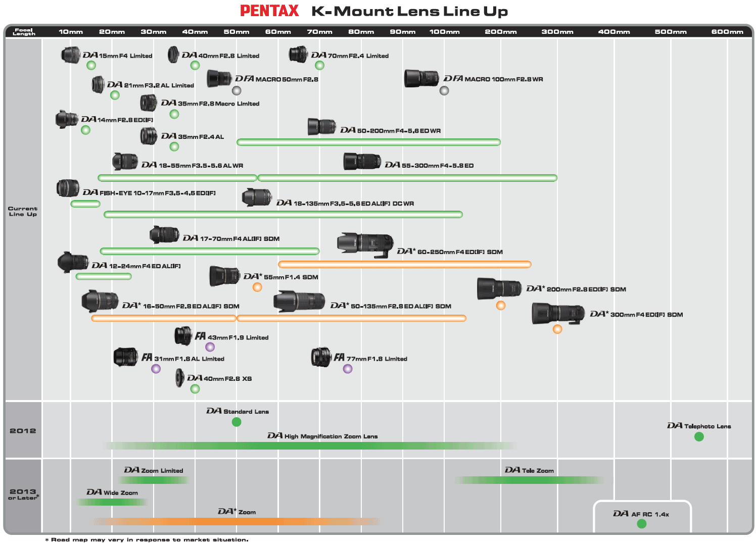Click the DA 14mm F2.8 ED(IF) lens image

(x=67, y=119)
